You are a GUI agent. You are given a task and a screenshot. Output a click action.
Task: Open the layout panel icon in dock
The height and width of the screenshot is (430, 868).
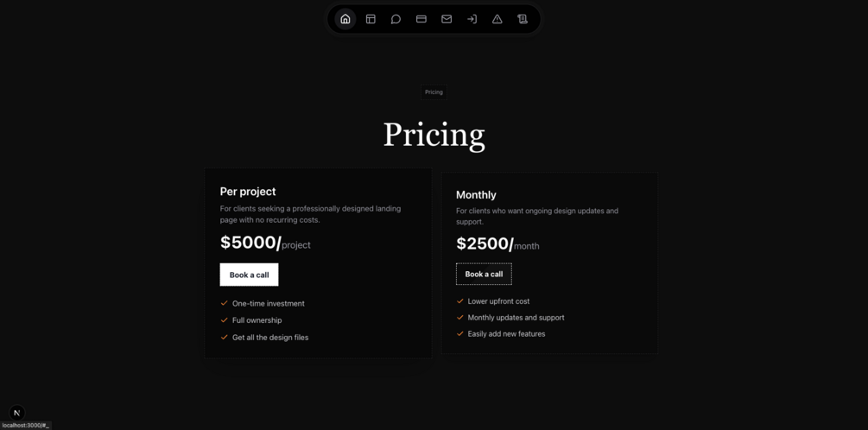[x=371, y=19]
